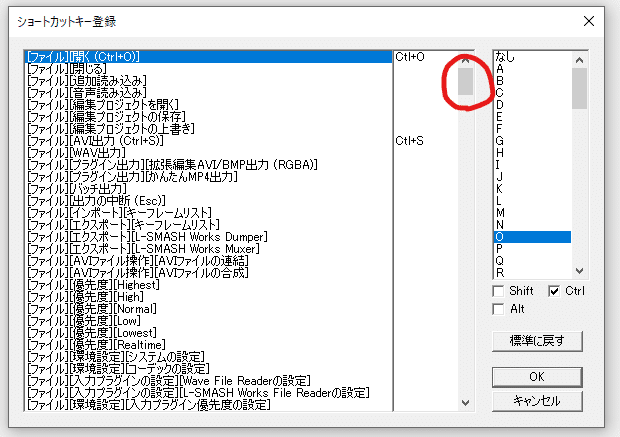Select the [優先度][Realtime] row
The width and height of the screenshot is (620, 437).
point(208,345)
